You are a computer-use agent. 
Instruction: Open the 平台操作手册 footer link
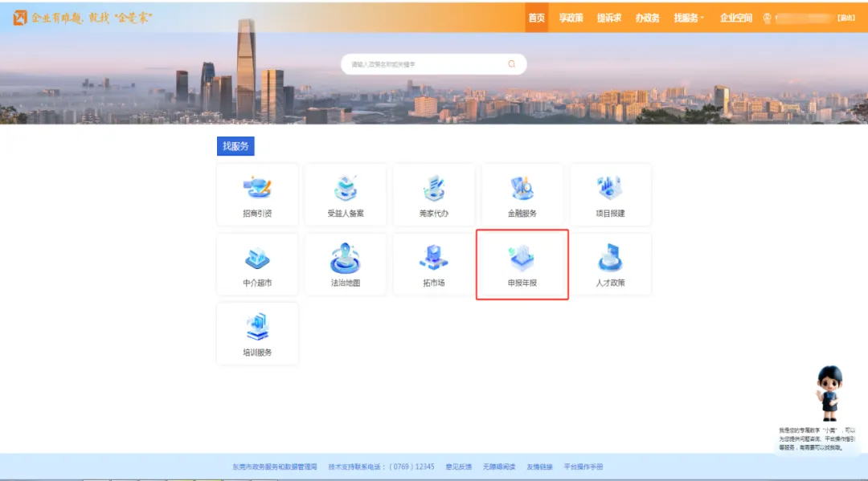[x=583, y=467]
